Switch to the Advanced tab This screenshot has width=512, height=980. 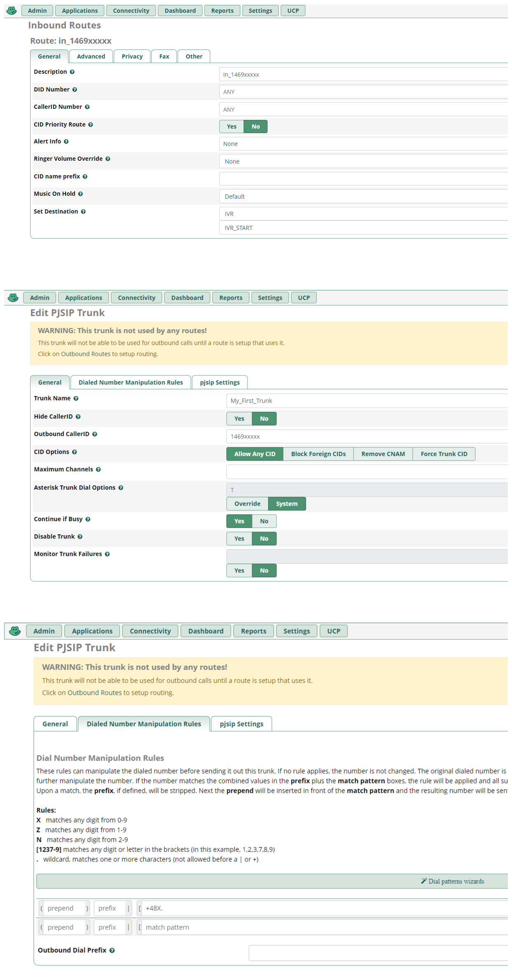click(x=91, y=56)
